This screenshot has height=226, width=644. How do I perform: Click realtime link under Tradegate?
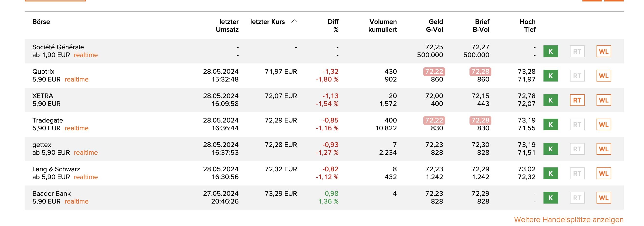[76, 128]
